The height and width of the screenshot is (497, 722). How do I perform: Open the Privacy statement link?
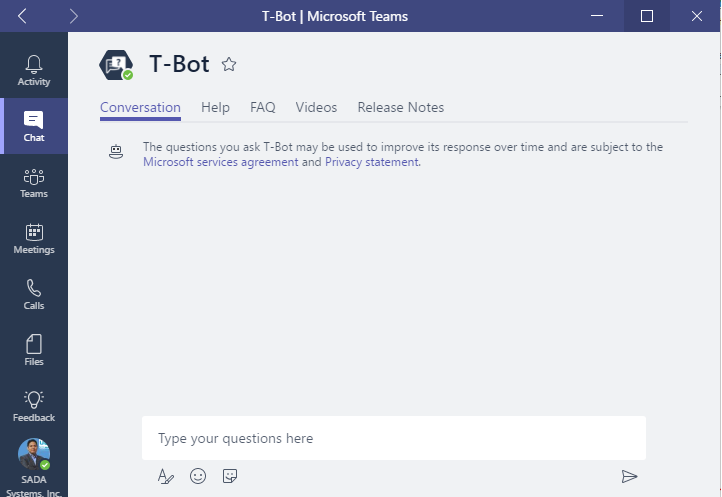(x=371, y=162)
